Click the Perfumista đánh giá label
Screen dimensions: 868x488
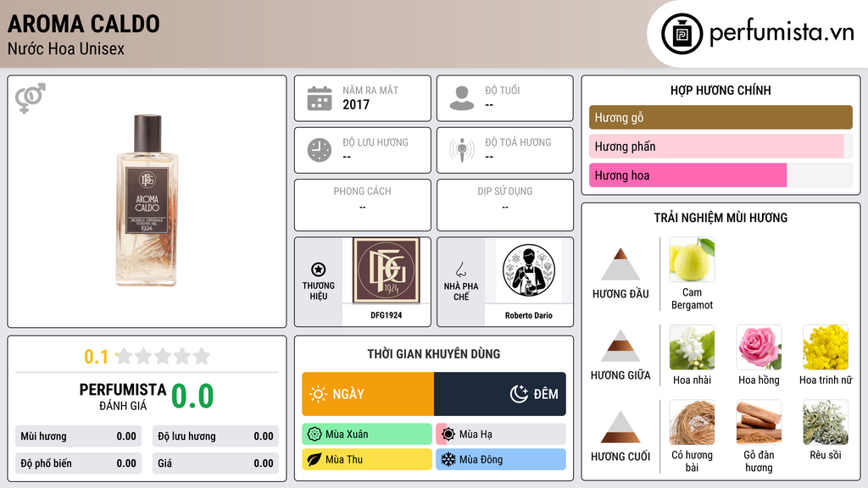click(123, 396)
